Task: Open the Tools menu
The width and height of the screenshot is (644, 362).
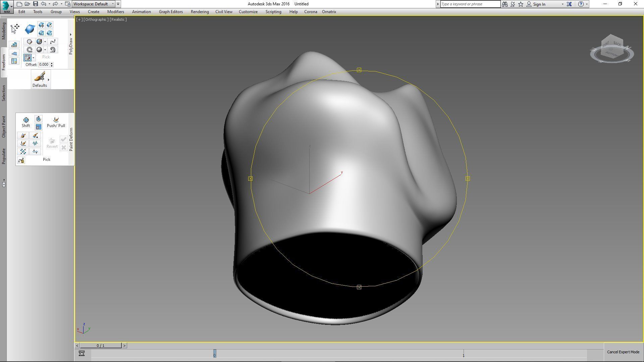Action: [x=38, y=12]
